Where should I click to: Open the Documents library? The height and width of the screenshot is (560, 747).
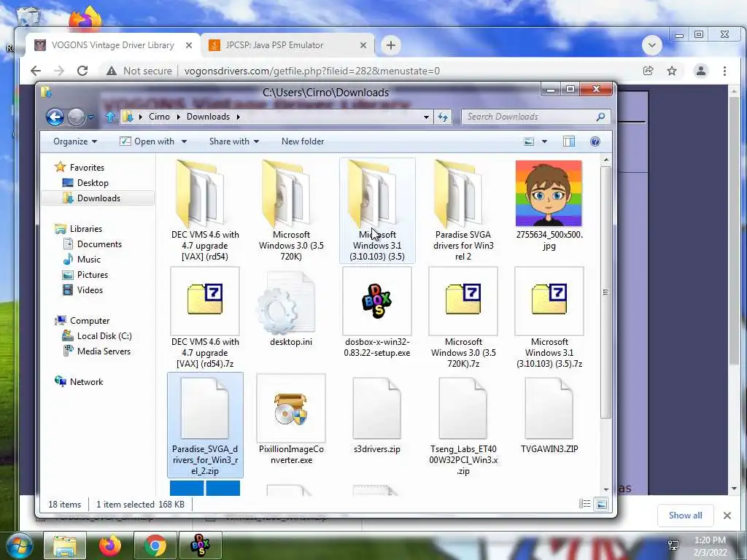click(99, 244)
